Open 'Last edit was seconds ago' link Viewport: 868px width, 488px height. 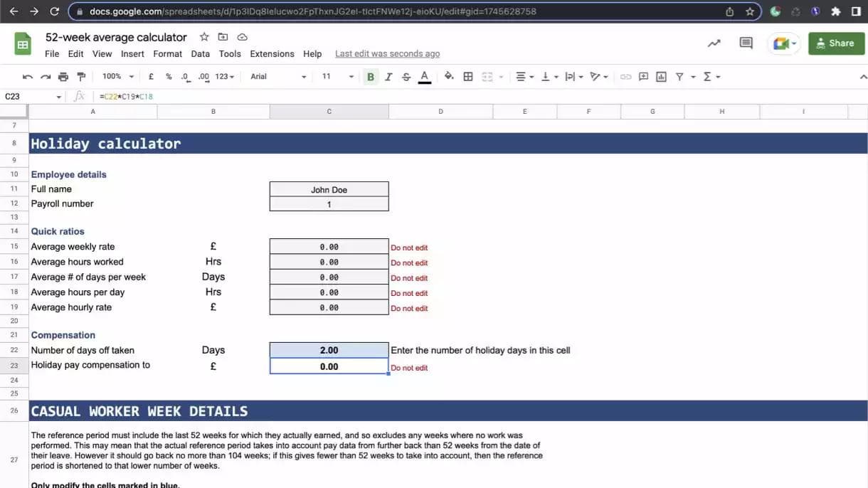click(x=387, y=54)
